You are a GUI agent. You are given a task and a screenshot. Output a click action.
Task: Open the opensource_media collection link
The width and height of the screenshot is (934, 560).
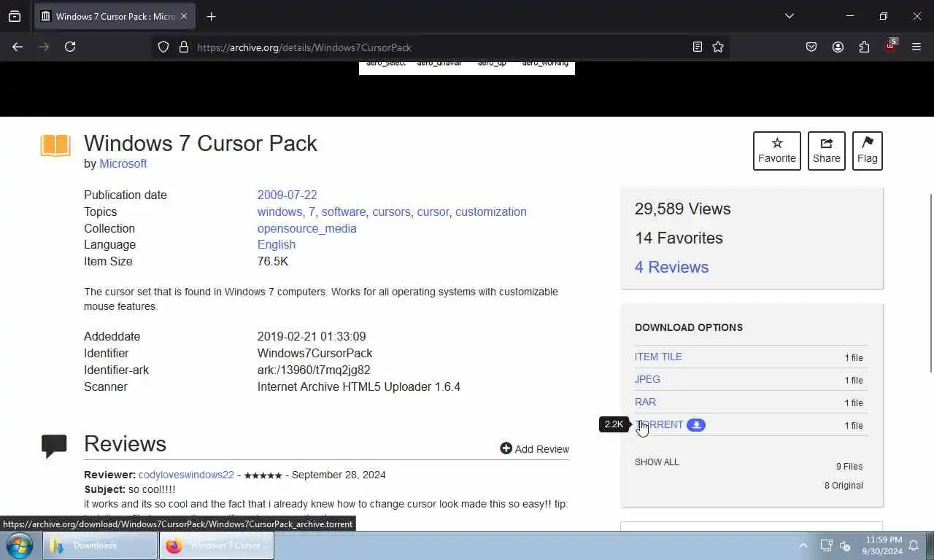point(306,228)
